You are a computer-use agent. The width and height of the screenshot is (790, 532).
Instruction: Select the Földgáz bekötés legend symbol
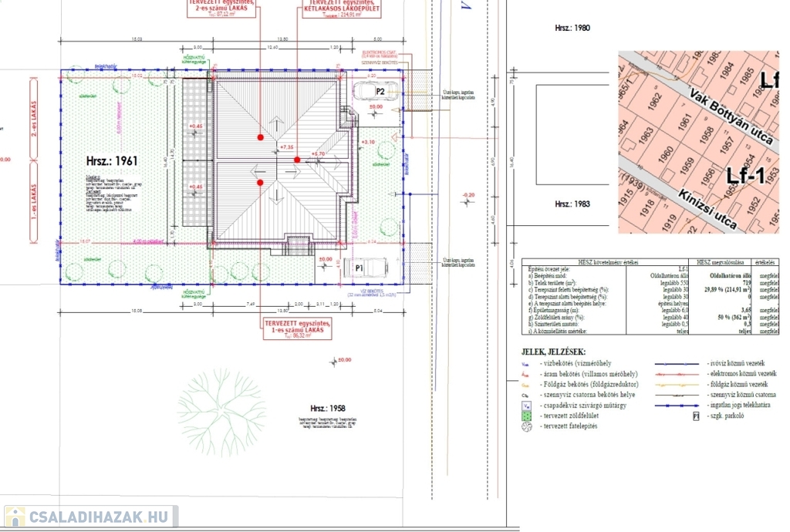525,384
